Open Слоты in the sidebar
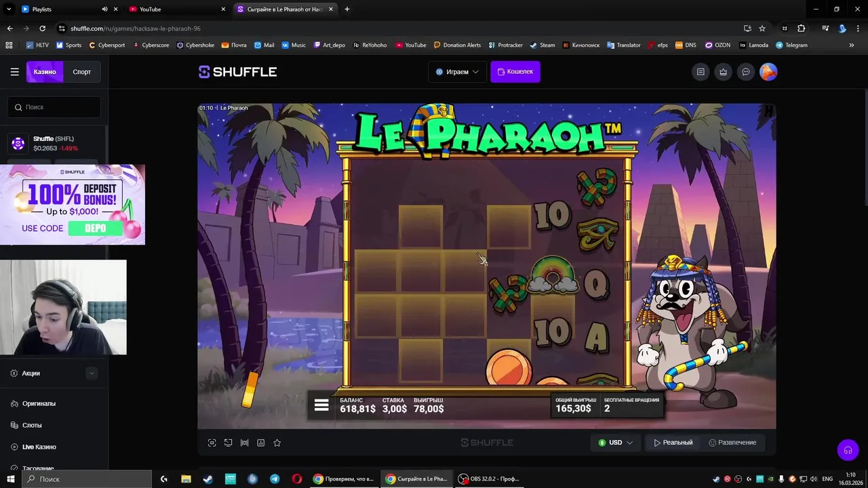This screenshot has width=868, height=488. point(32,425)
